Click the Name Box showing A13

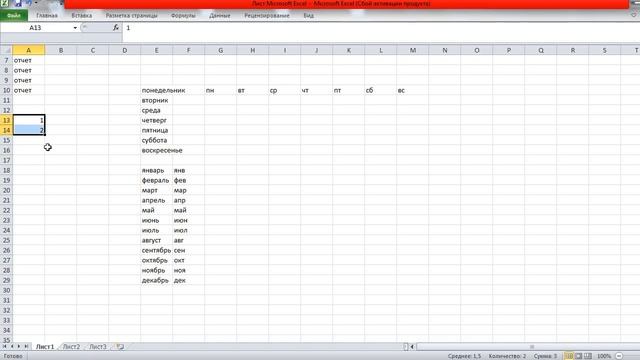[36, 28]
